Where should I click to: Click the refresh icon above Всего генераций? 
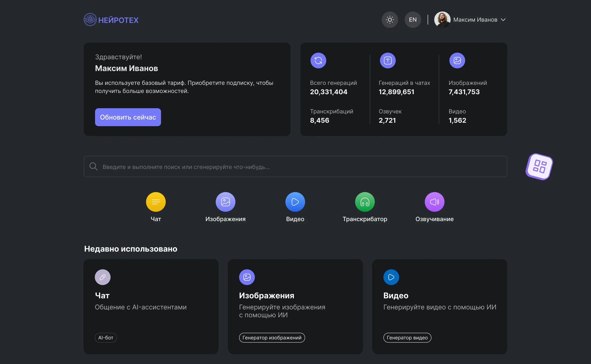coord(318,60)
